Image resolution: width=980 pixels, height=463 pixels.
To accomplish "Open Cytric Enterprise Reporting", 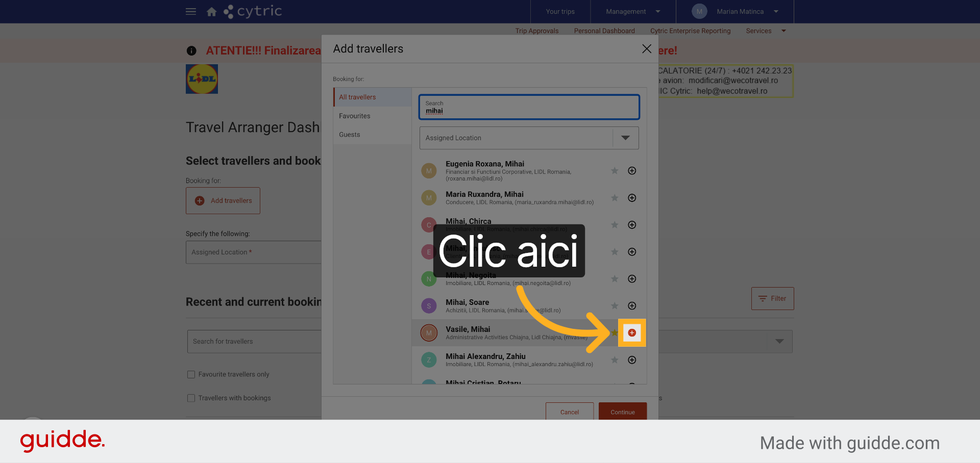I will (x=690, y=31).
